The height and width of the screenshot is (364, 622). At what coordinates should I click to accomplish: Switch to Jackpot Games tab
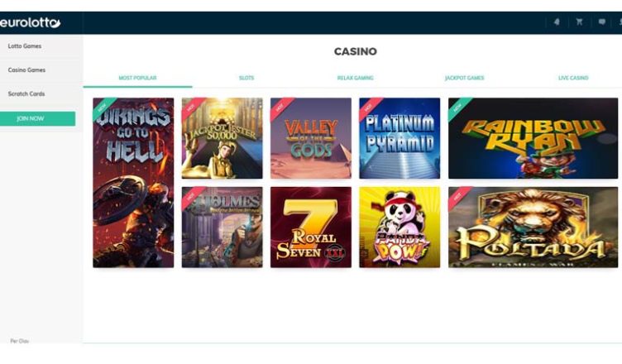tap(464, 78)
